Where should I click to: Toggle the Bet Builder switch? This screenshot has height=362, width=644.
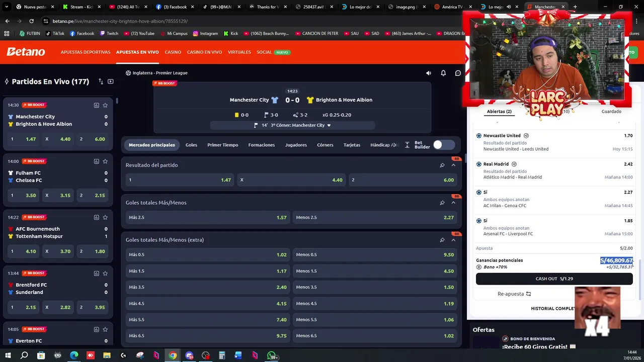444,145
